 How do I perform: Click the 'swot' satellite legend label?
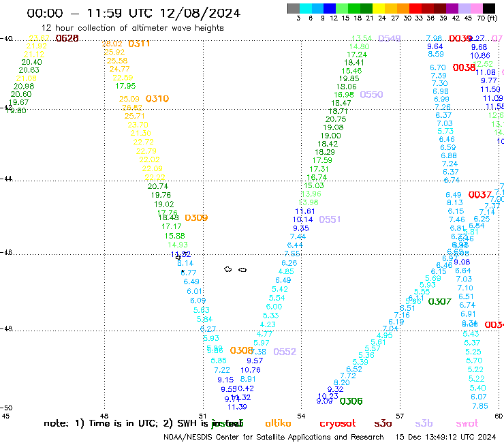(467, 424)
